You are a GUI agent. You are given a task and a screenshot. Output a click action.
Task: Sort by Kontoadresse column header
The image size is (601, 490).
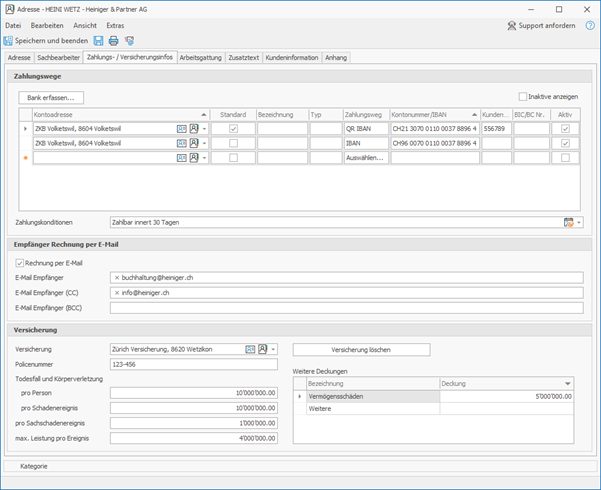(121, 115)
